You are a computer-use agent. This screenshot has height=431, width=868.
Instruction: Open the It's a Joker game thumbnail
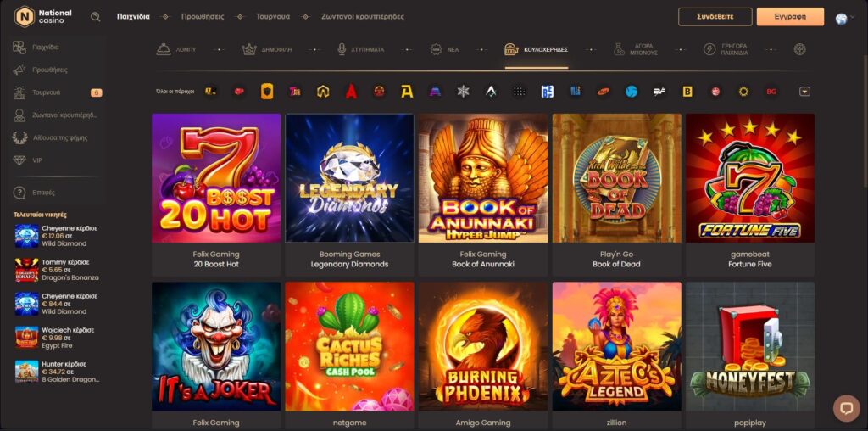click(x=216, y=346)
